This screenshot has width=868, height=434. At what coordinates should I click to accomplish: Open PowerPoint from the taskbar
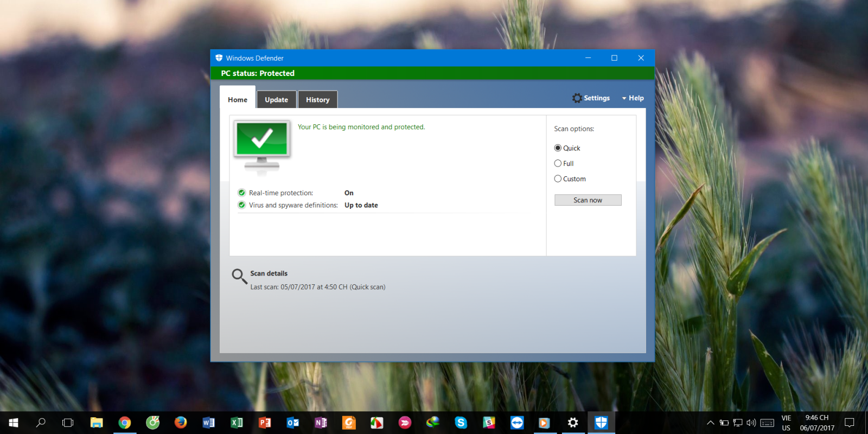(265, 423)
